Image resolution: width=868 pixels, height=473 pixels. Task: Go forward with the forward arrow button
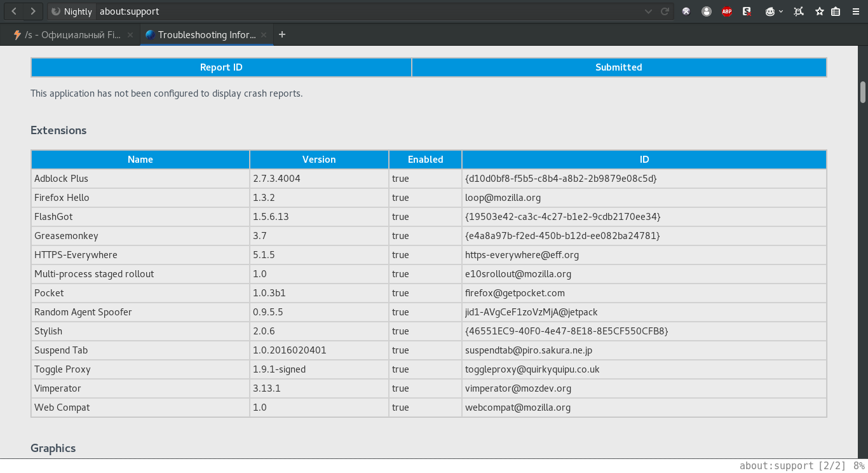click(33, 11)
